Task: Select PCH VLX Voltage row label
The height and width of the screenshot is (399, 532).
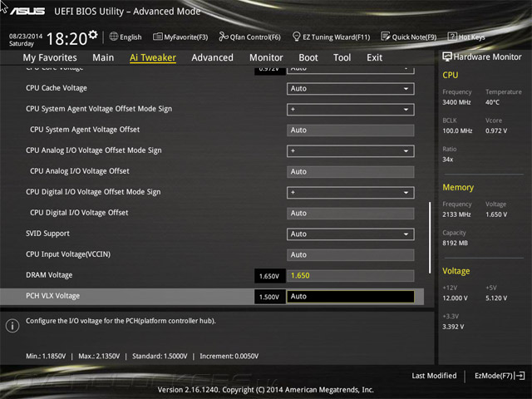Action: 53,296
